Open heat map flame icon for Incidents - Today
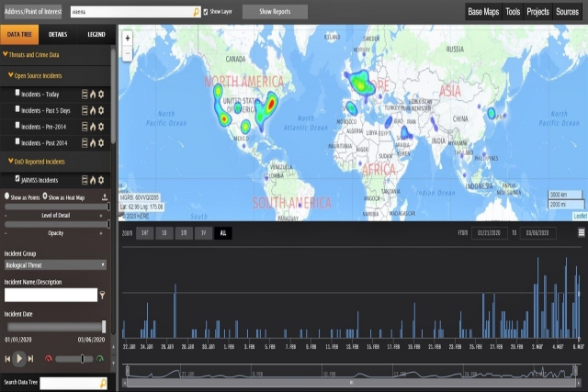Viewport: 588px width, 392px height. 93,94
